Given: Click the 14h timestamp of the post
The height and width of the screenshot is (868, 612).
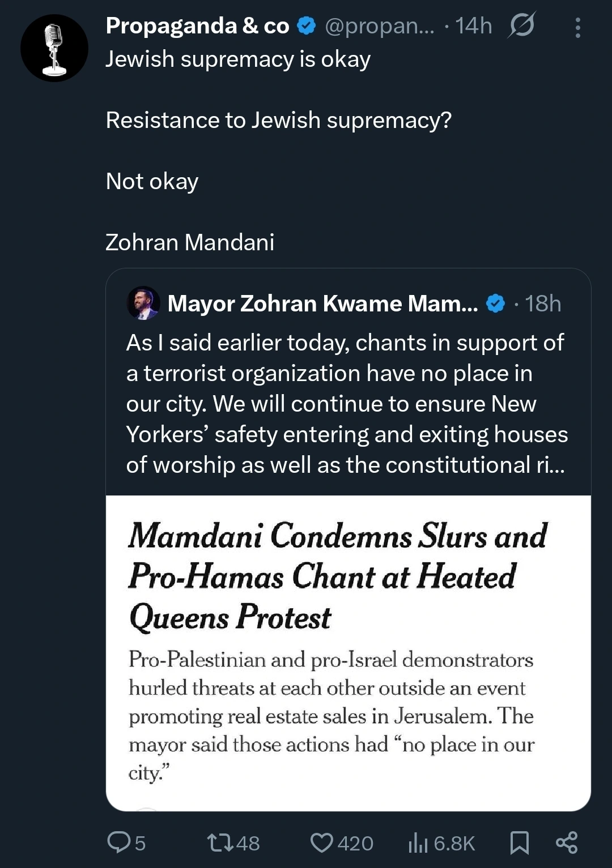Looking at the screenshot, I should coord(474,26).
